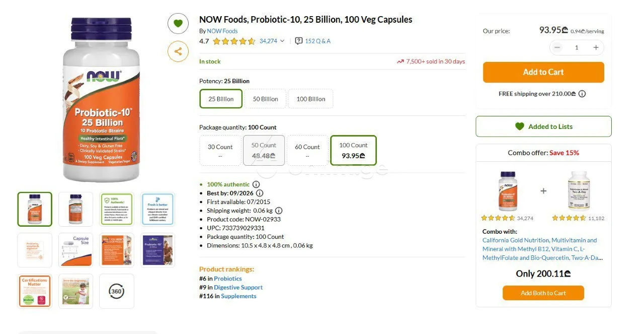
Task: Select the Capsule Size thumbnail image
Action: (x=76, y=250)
